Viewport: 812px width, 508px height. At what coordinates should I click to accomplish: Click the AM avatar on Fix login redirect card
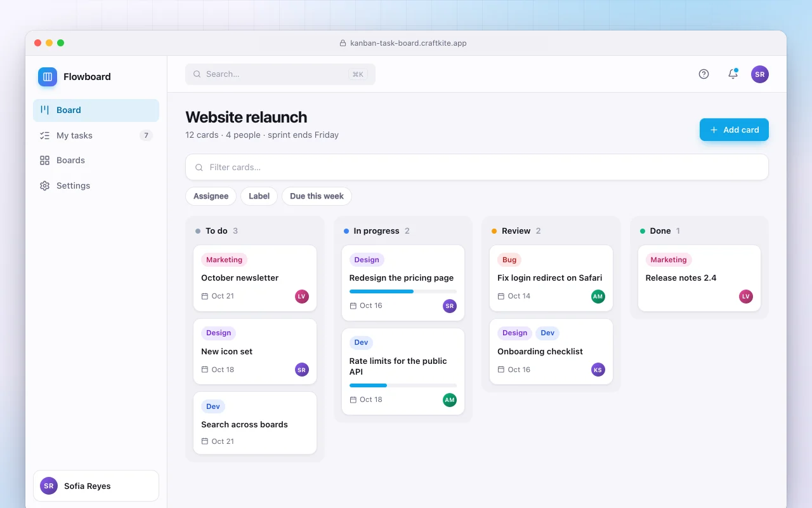pos(598,297)
